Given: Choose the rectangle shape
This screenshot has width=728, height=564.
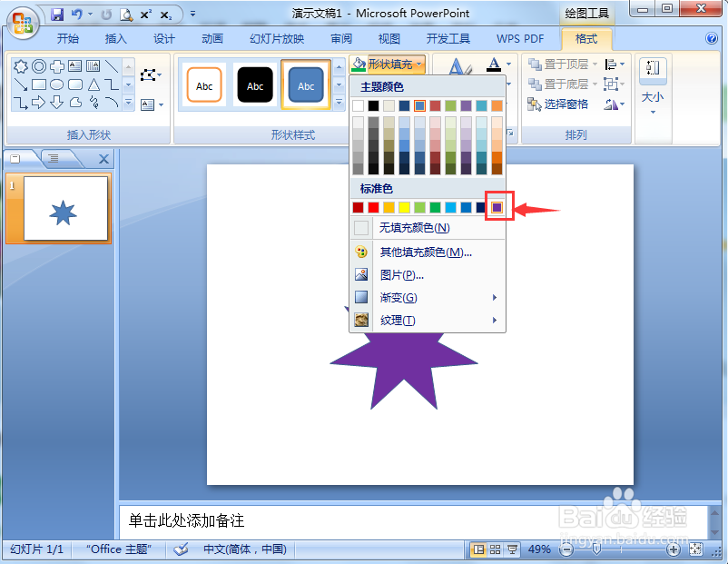Looking at the screenshot, I should 39,84.
